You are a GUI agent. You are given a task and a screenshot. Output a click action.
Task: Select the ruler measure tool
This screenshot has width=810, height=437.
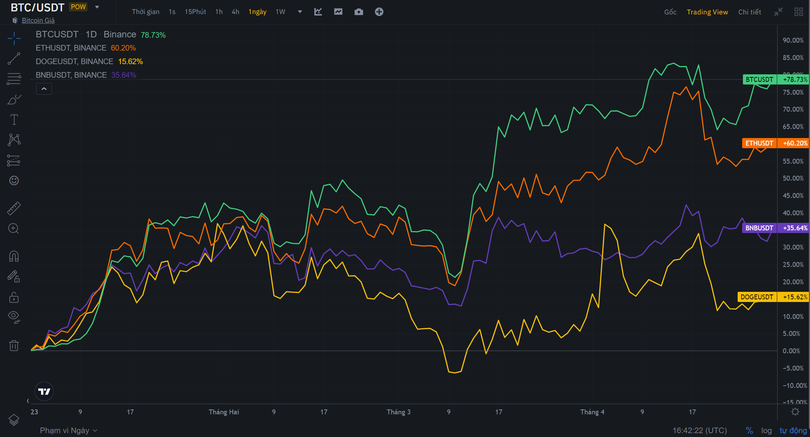(14, 209)
